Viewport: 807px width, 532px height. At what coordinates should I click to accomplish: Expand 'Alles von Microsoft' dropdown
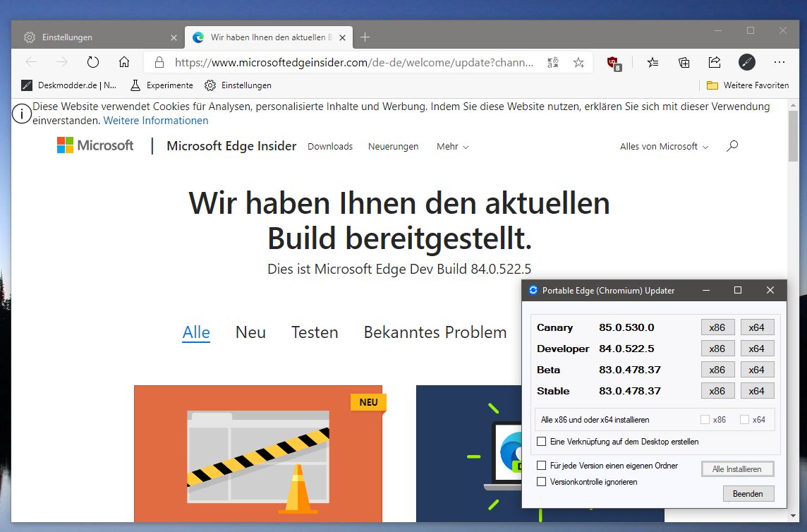[x=664, y=147]
